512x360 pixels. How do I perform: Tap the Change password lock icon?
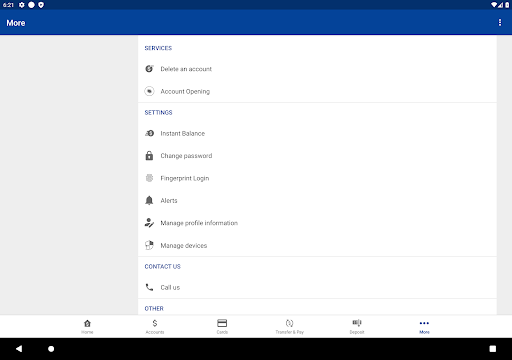[x=149, y=156]
